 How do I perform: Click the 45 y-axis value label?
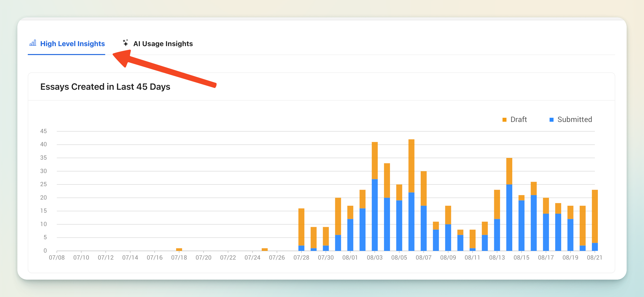pos(43,131)
